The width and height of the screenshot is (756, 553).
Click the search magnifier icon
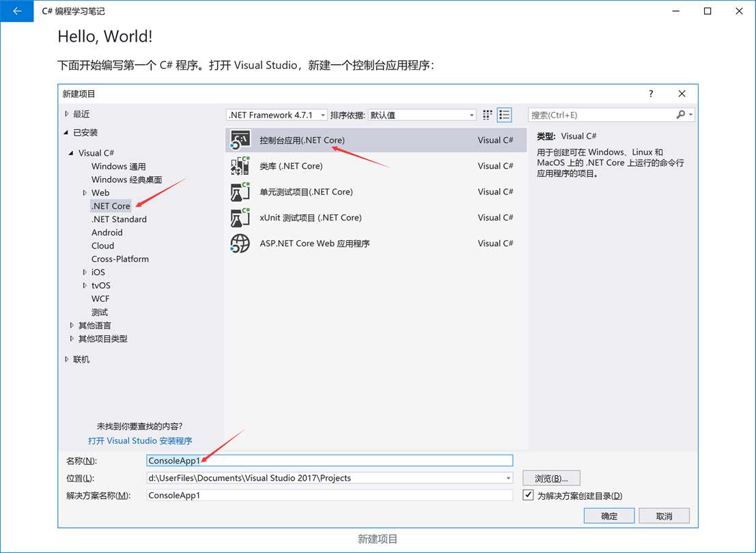pyautogui.click(x=680, y=115)
